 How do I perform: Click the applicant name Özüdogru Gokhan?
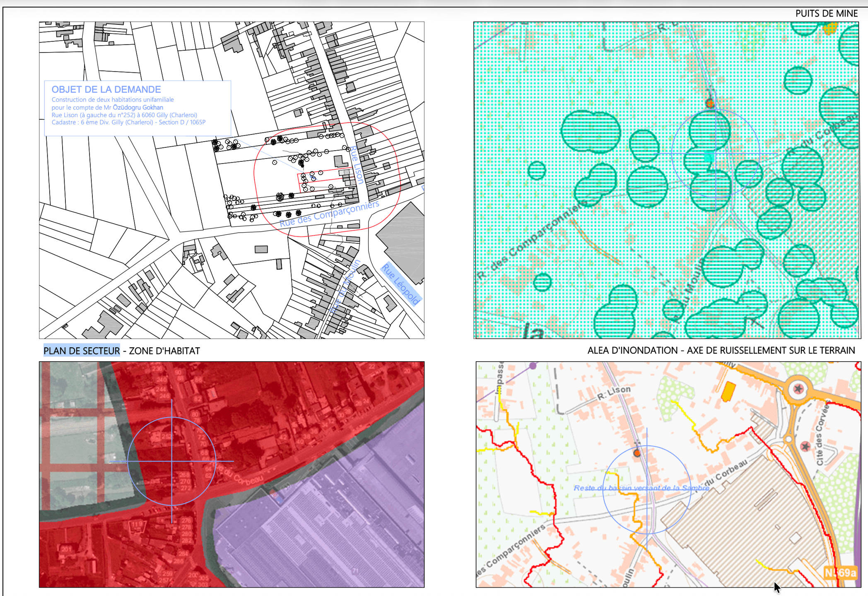coord(138,107)
